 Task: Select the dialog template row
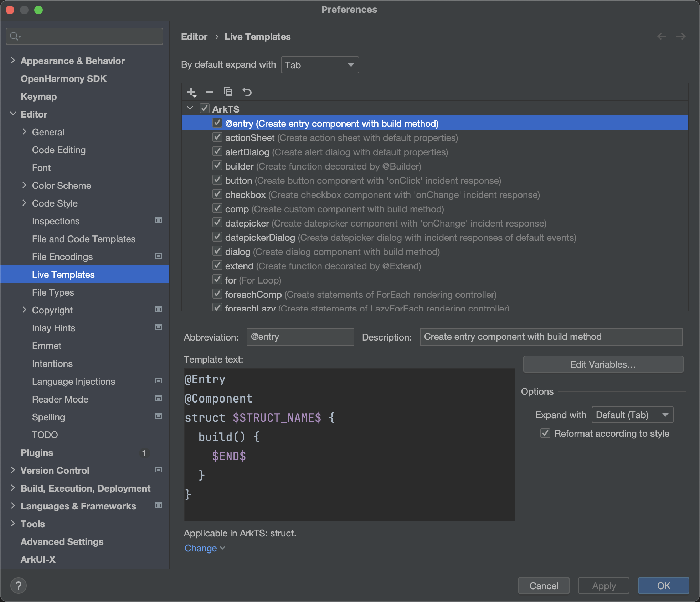pyautogui.click(x=435, y=251)
